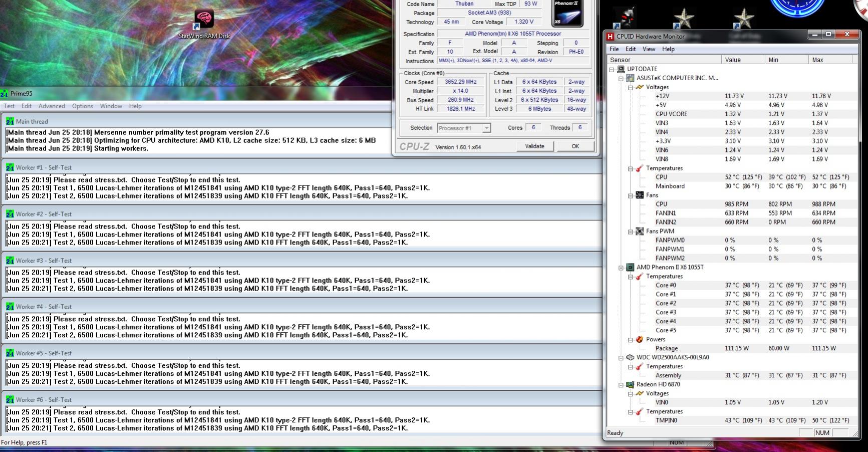Select the Package power row
The height and width of the screenshot is (452, 868).
732,348
